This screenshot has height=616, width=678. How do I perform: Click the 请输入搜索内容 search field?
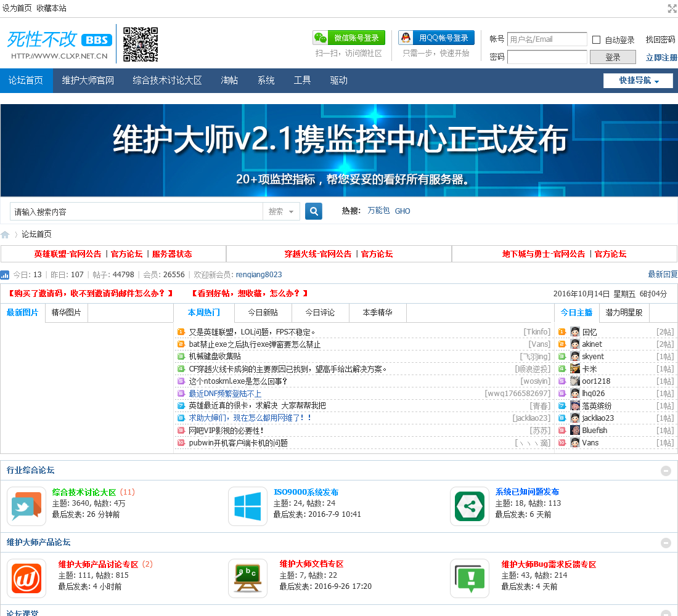[136, 211]
